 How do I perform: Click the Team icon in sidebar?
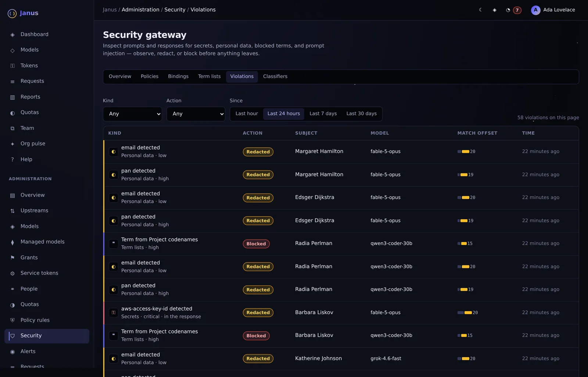[x=12, y=128]
